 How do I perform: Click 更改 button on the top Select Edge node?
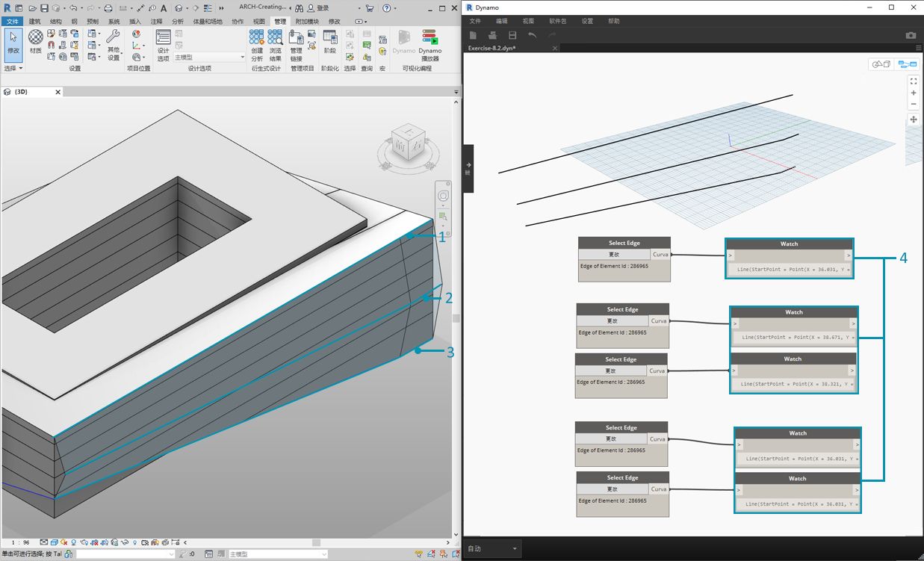(614, 255)
